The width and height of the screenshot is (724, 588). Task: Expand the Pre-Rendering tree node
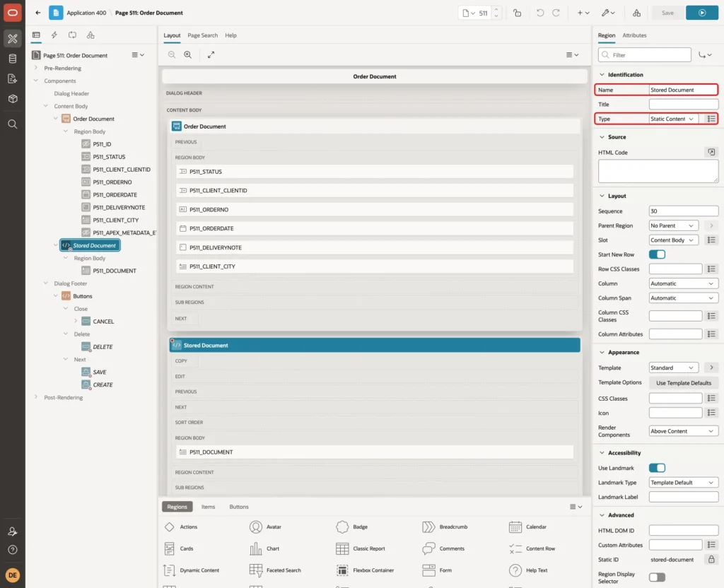pyautogui.click(x=36, y=68)
